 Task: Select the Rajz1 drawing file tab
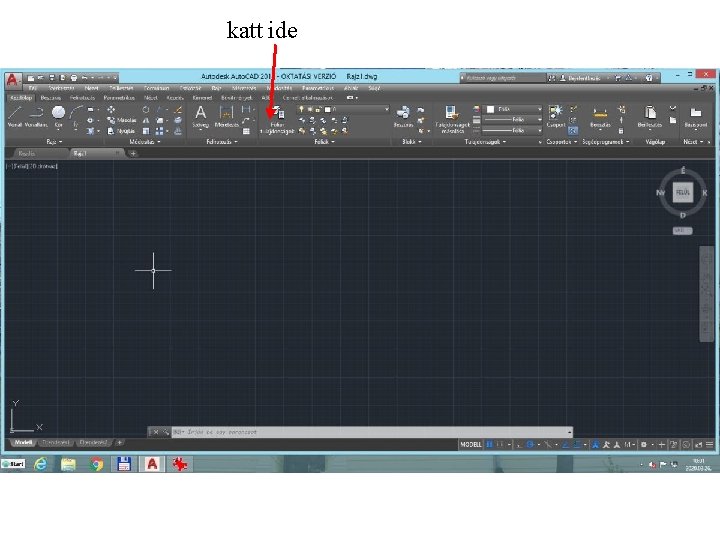(96, 153)
